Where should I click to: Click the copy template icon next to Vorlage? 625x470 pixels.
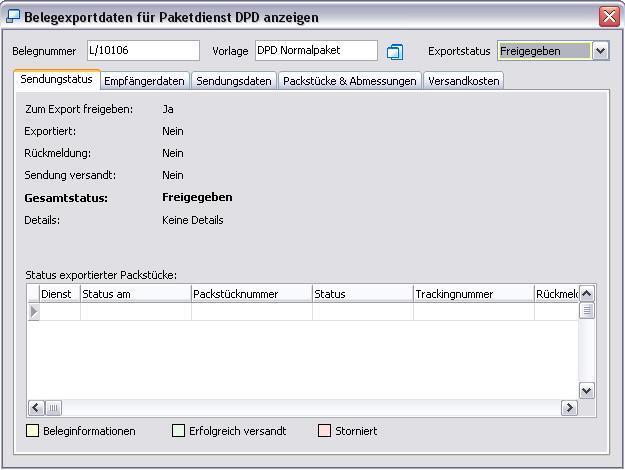(x=395, y=51)
